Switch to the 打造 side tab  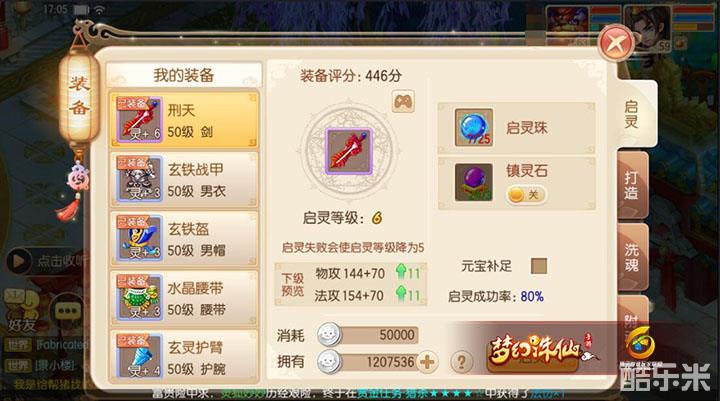pyautogui.click(x=632, y=186)
